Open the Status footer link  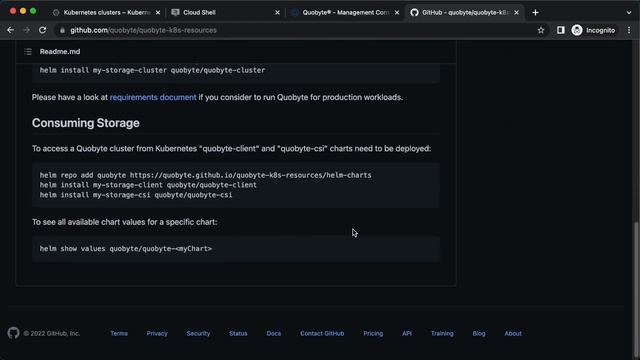click(238, 333)
